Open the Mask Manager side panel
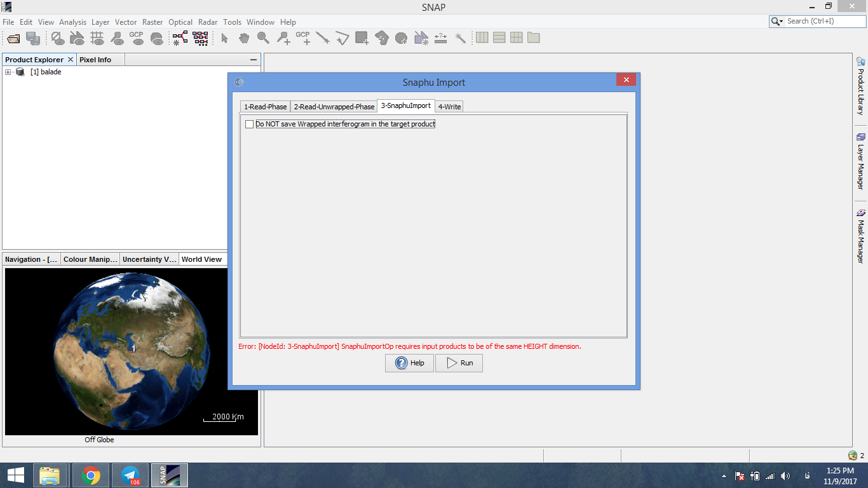Viewport: 868px width, 488px height. coord(860,236)
